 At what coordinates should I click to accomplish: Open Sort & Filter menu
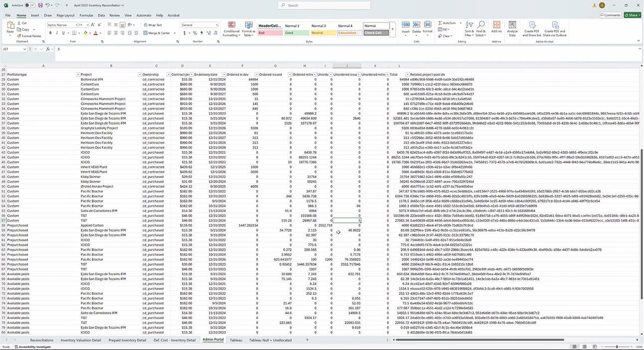pyautogui.click(x=469, y=29)
